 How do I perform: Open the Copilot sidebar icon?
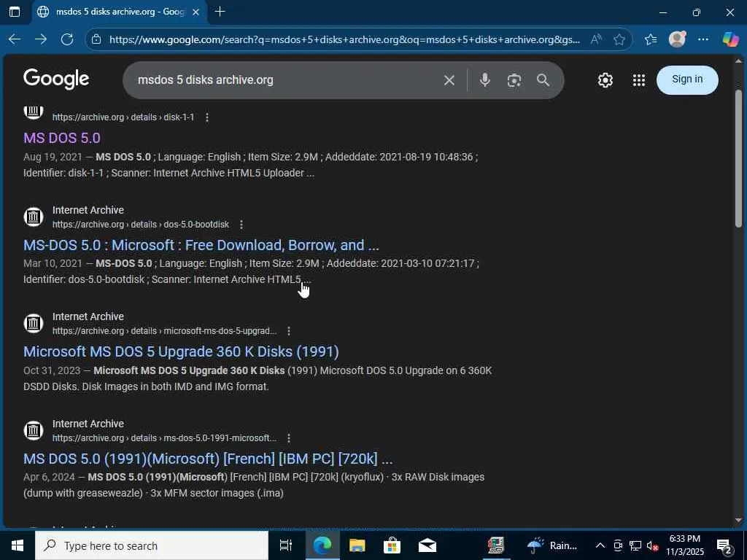pos(730,39)
